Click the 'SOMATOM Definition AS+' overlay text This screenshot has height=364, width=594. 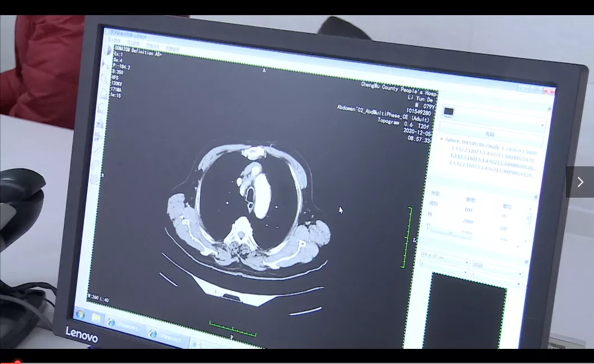point(138,51)
